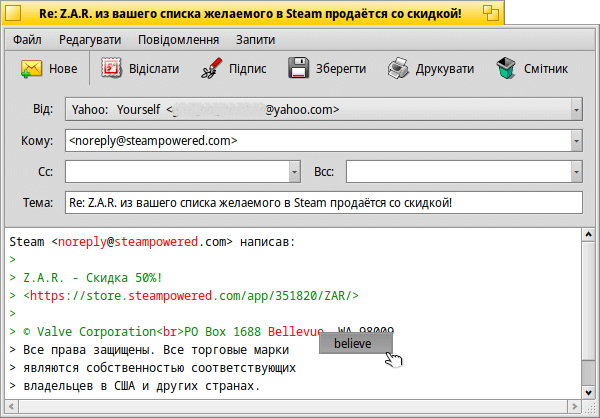Image resolution: width=600 pixels, height=418 pixels.
Task: Open the Запити menu
Action: pos(255,40)
